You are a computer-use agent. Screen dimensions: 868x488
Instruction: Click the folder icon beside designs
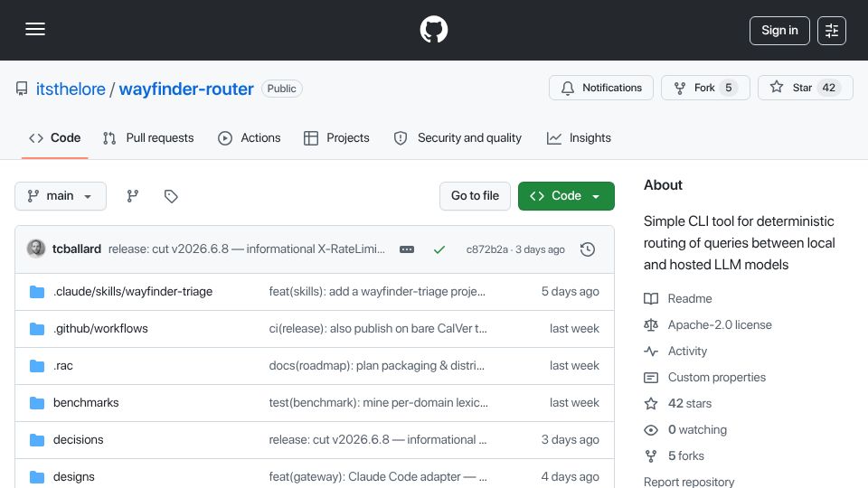pos(37,477)
